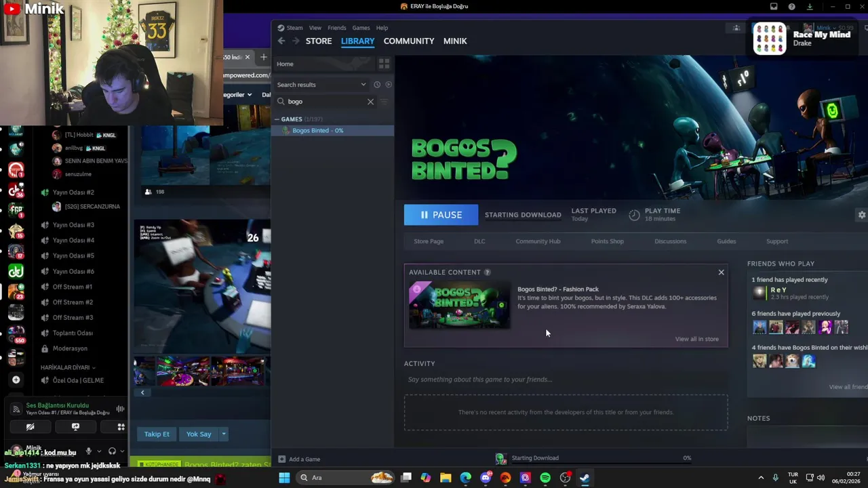Viewport: 868px width, 488px height.
Task: Pause the Bogos Binted download
Action: click(441, 215)
